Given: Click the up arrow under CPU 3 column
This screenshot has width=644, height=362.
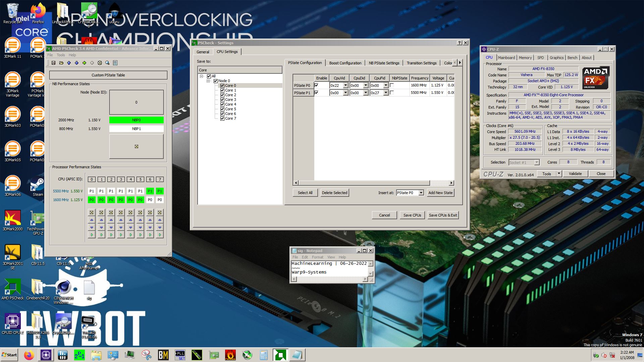Looking at the screenshot, I should coord(121,220).
